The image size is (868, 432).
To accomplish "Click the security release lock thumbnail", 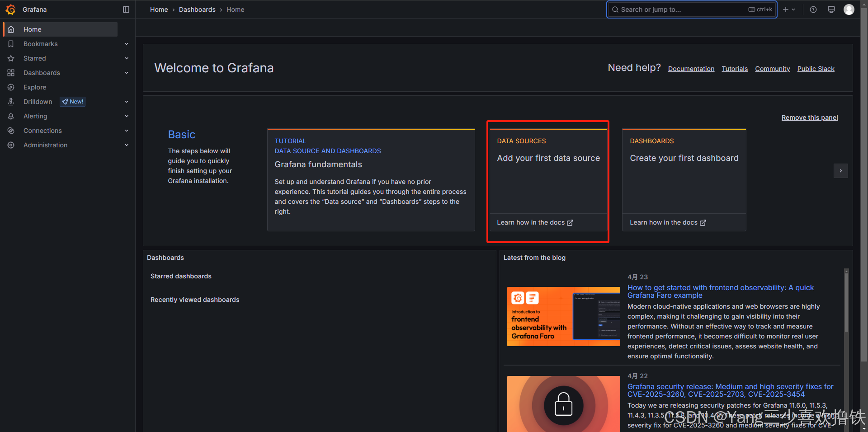I will pyautogui.click(x=564, y=404).
